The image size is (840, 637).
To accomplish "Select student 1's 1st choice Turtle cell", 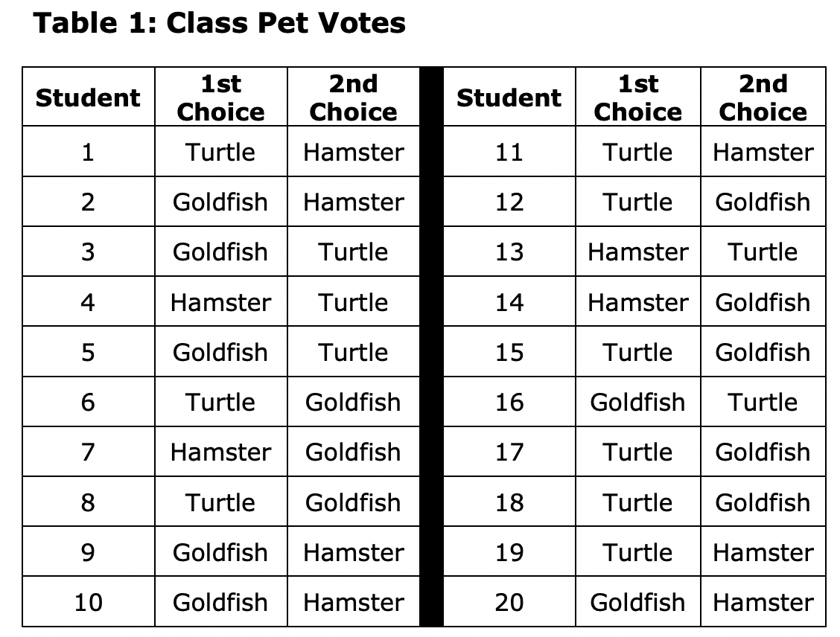I will pos(220,152).
